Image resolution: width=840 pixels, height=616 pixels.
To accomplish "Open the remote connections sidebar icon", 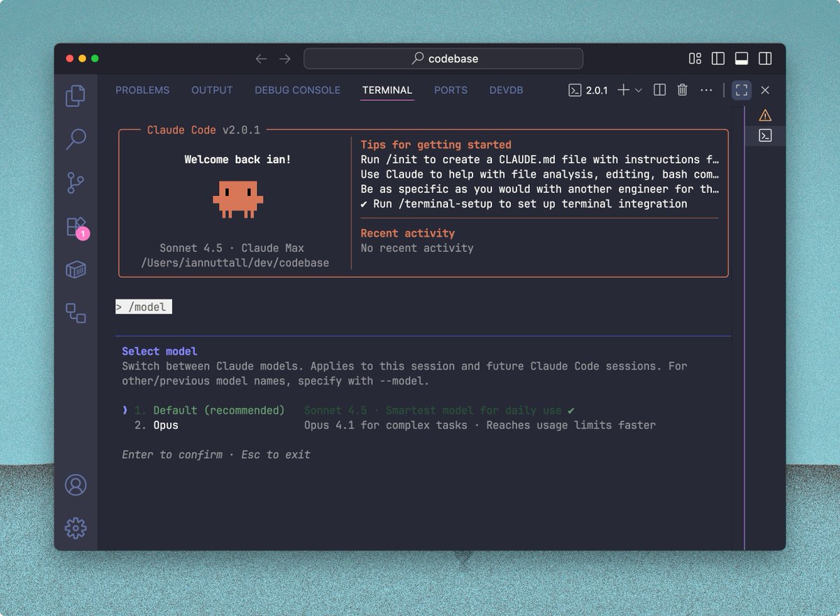I will point(76,313).
